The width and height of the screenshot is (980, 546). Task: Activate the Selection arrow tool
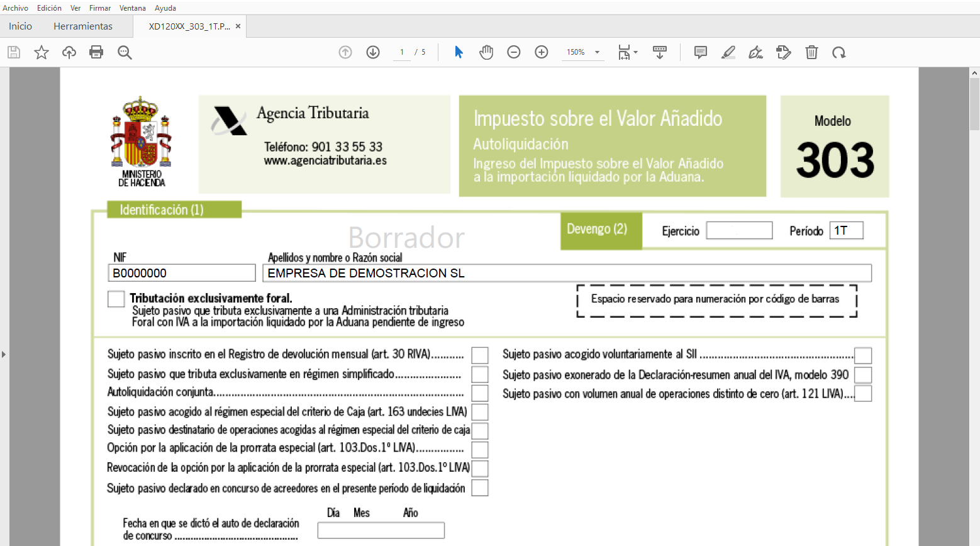click(x=459, y=52)
